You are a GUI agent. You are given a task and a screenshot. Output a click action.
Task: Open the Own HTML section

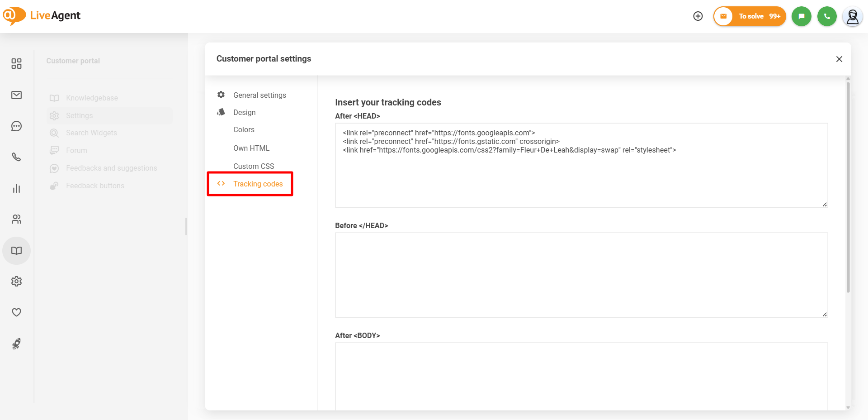tap(251, 148)
